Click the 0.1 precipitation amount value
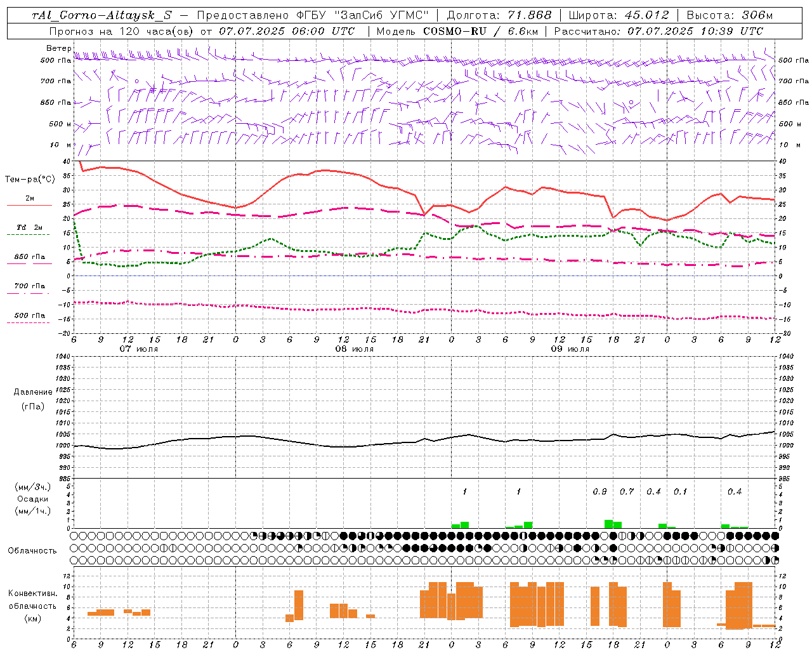 tap(680, 492)
